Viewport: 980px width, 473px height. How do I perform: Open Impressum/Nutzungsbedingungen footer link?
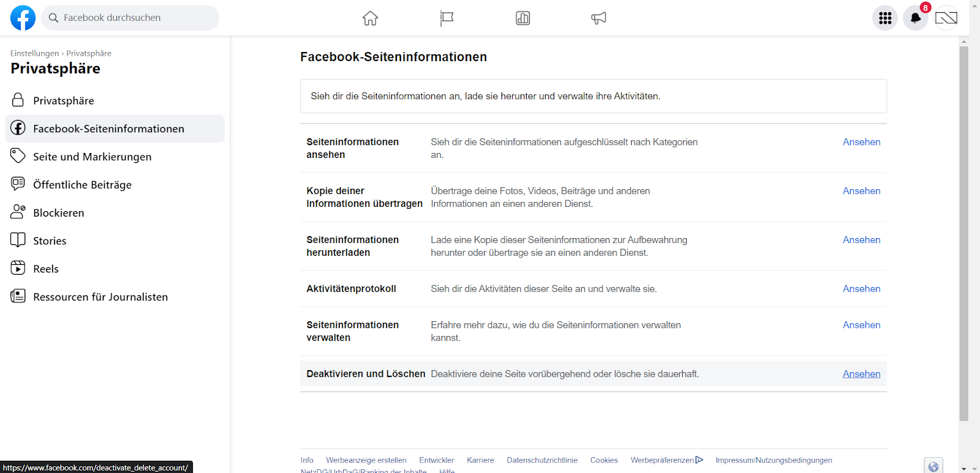(774, 460)
